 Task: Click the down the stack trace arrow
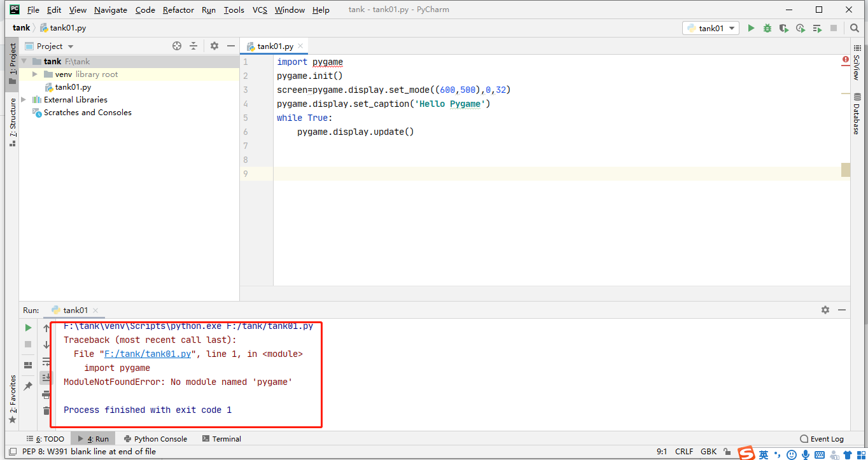(46, 344)
